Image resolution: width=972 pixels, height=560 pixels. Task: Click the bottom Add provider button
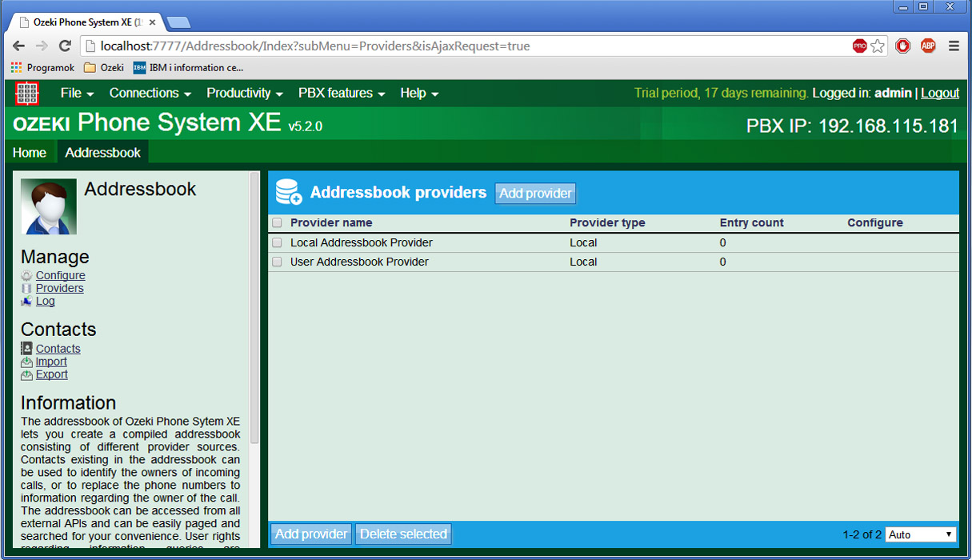click(x=311, y=534)
